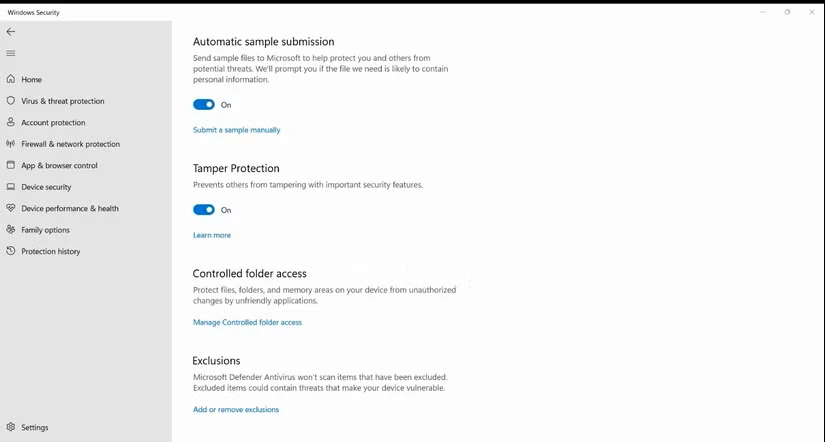
Task: Click Manage Controlled folder access link
Action: tap(247, 322)
